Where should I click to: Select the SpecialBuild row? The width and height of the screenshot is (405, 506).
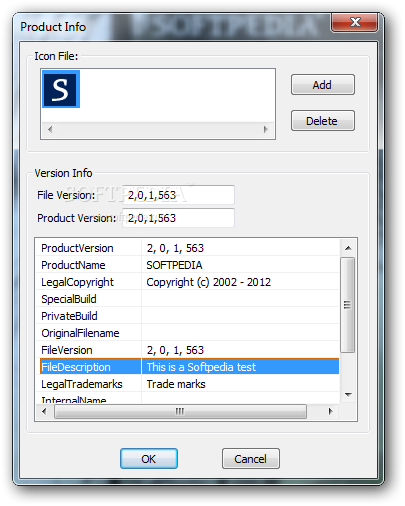pos(188,299)
